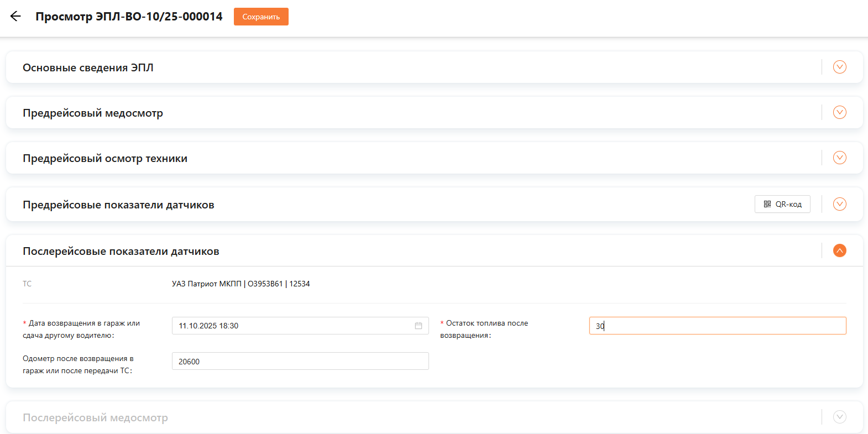This screenshot has width=868, height=434.
Task: Click the odometer field containing 20600
Action: pyautogui.click(x=300, y=361)
